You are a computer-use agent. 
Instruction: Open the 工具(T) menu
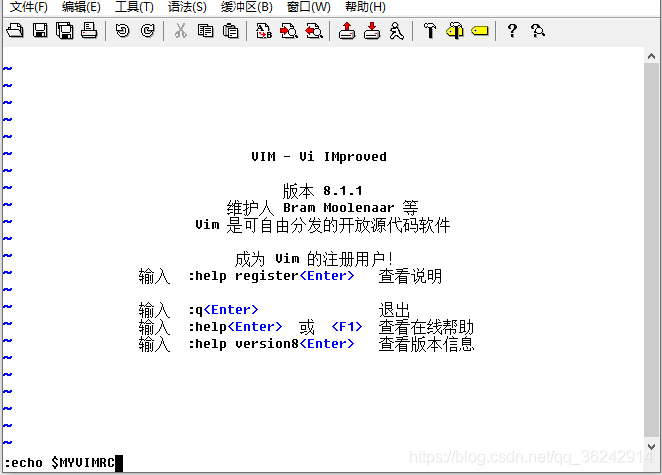[134, 7]
